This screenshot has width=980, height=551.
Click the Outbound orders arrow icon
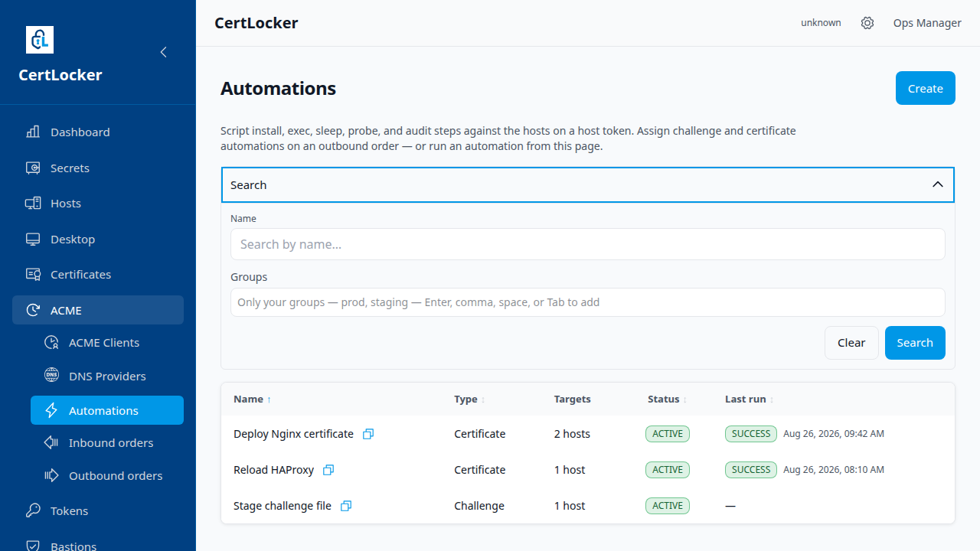[x=51, y=475]
